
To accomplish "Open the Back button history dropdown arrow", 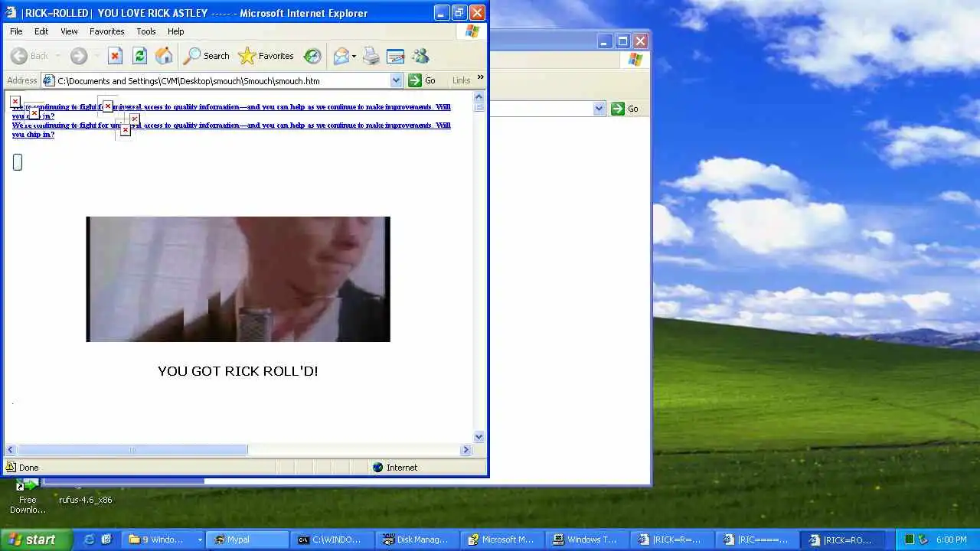I will coord(57,56).
